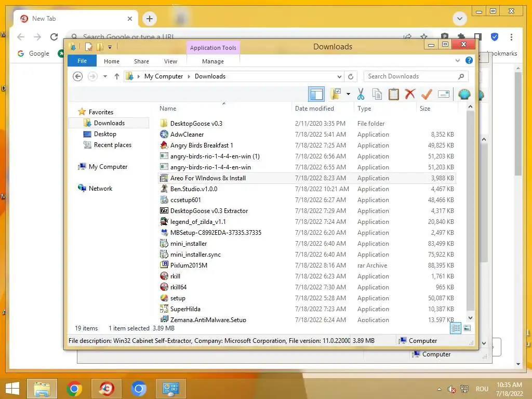The height and width of the screenshot is (399, 532).
Task: Open Classic Shell settings shell icon
Action: (x=464, y=94)
